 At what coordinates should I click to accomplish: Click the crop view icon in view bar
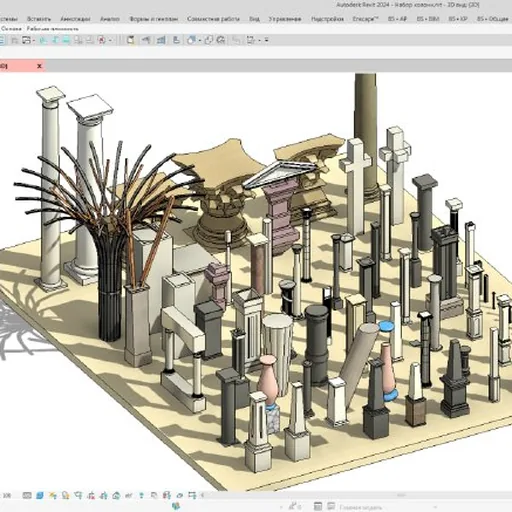pos(78,495)
